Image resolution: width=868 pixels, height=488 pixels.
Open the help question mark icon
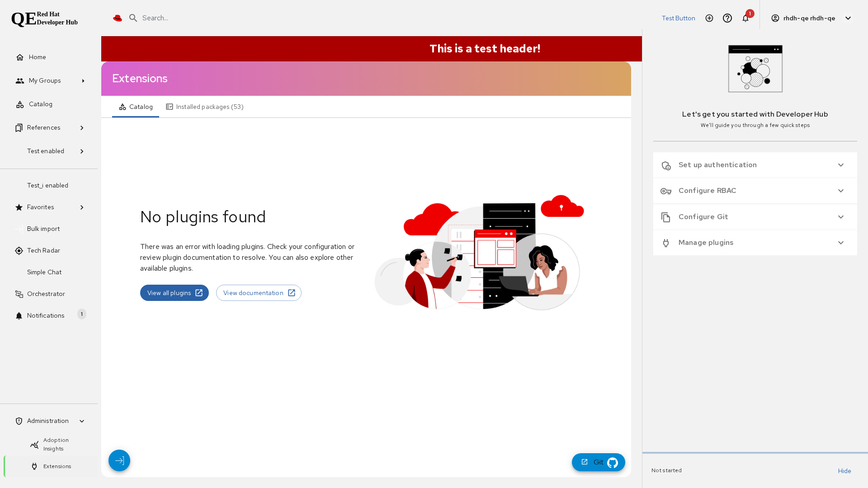(x=727, y=18)
